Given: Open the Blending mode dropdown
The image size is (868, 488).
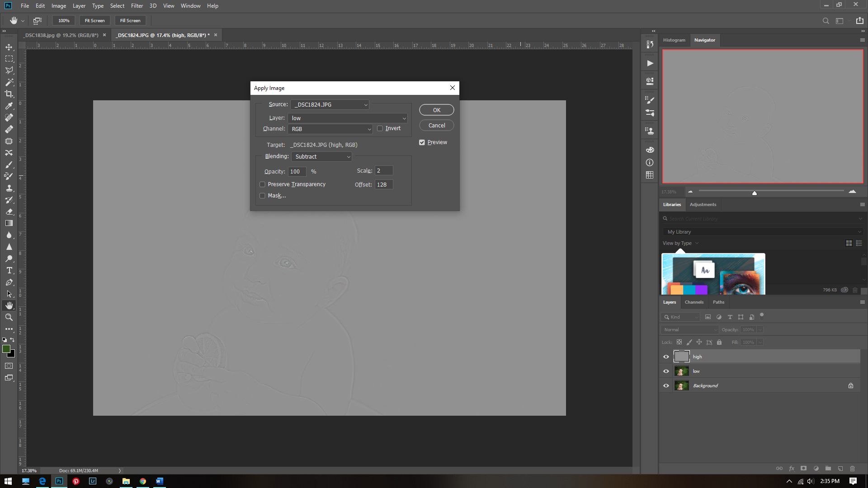Looking at the screenshot, I should pos(321,157).
